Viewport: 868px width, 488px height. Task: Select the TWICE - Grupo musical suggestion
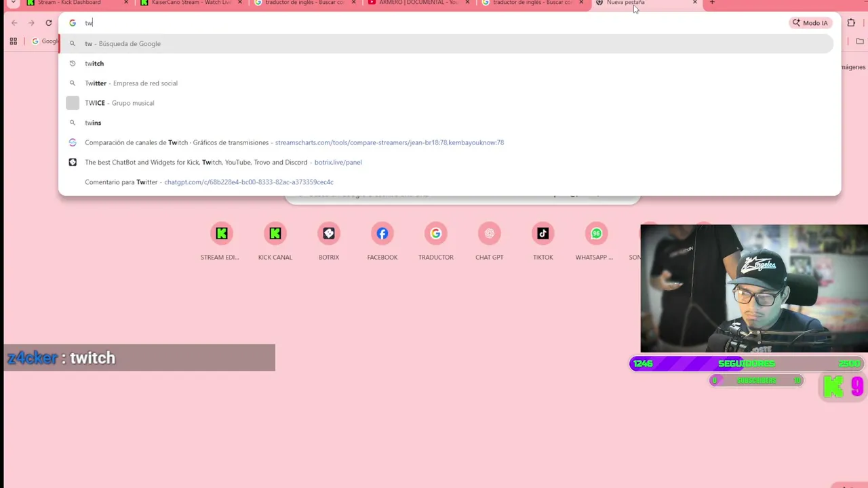coord(446,103)
